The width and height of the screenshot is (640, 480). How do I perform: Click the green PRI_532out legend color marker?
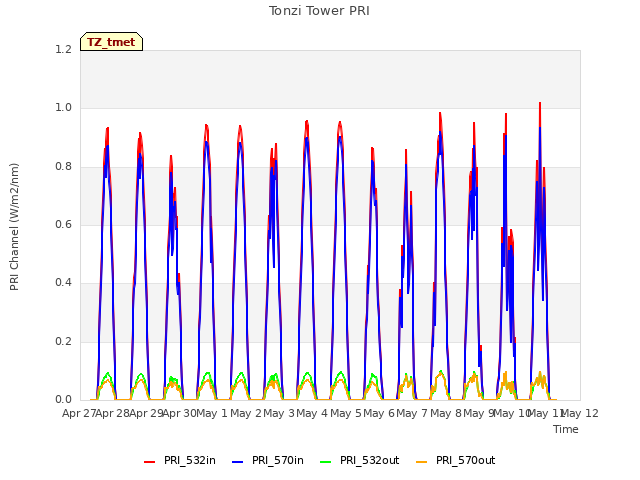326,462
